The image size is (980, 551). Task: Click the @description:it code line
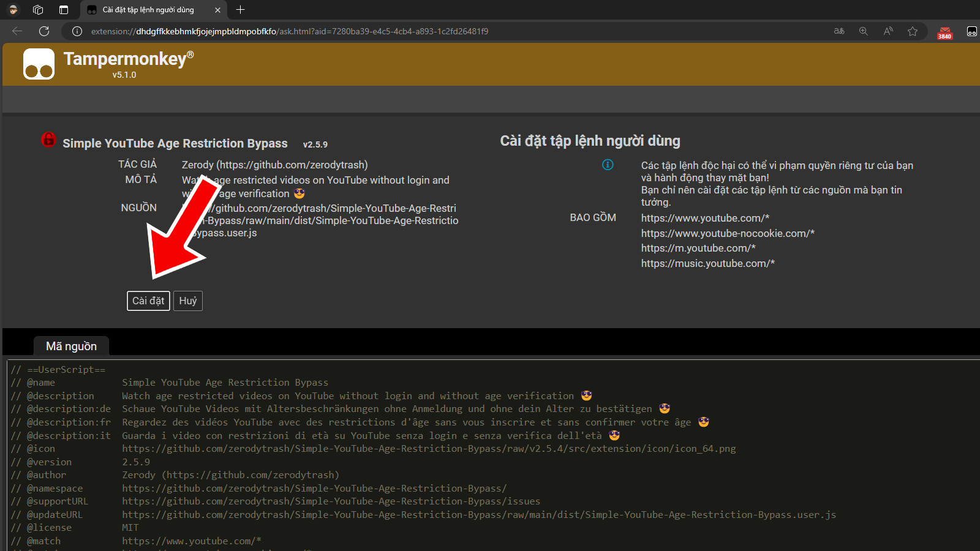pyautogui.click(x=315, y=436)
